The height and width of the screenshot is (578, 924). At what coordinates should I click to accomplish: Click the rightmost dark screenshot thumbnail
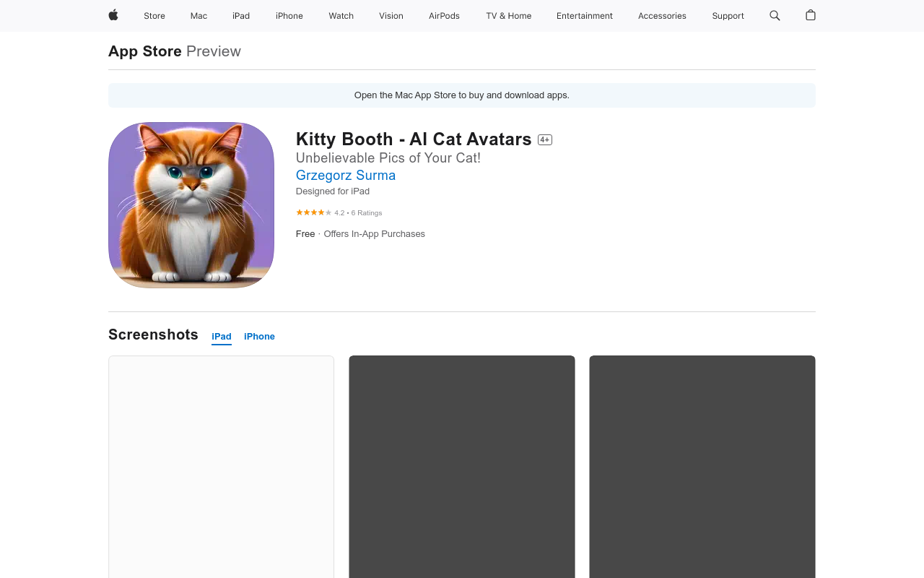(702, 467)
